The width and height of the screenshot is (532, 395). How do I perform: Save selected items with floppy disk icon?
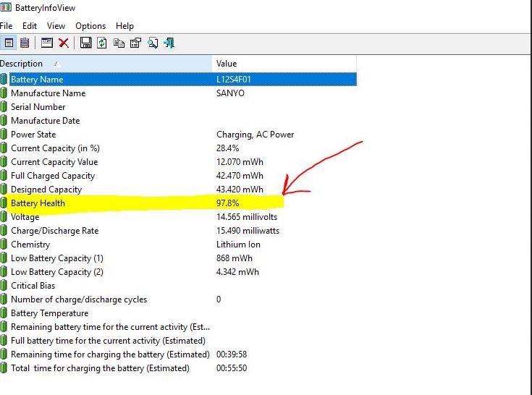coord(85,43)
